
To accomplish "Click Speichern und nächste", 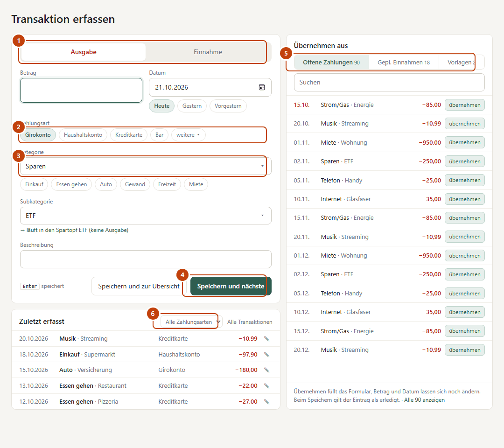I will pyautogui.click(x=231, y=286).
